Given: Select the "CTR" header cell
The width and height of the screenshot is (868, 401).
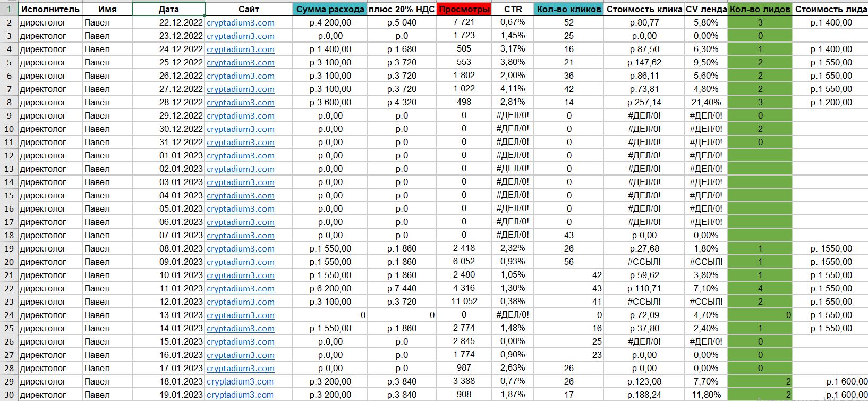Looking at the screenshot, I should coord(513,9).
